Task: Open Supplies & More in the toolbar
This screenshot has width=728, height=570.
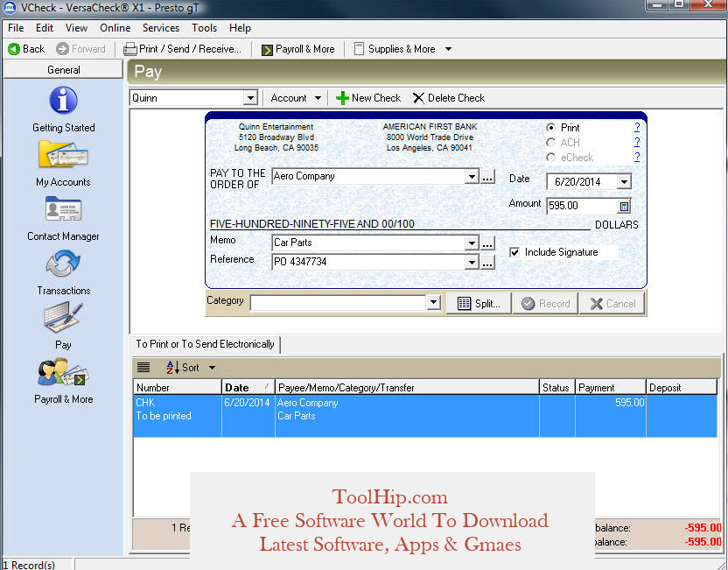Action: 395,49
